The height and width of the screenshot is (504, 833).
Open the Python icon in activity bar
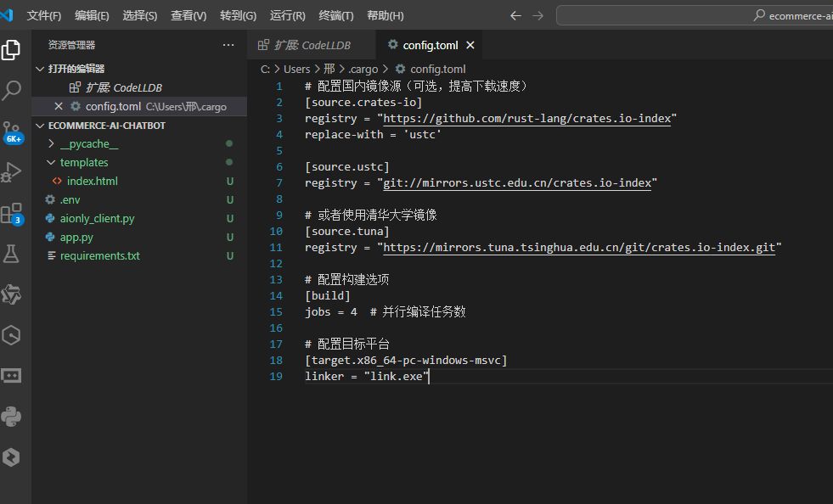(11, 417)
